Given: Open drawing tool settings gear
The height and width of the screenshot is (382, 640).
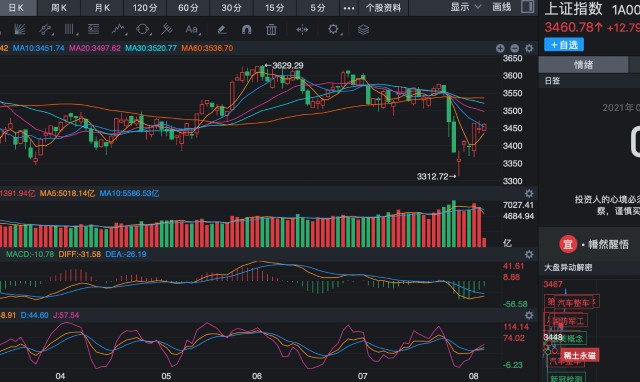Looking at the screenshot, I should 333,29.
